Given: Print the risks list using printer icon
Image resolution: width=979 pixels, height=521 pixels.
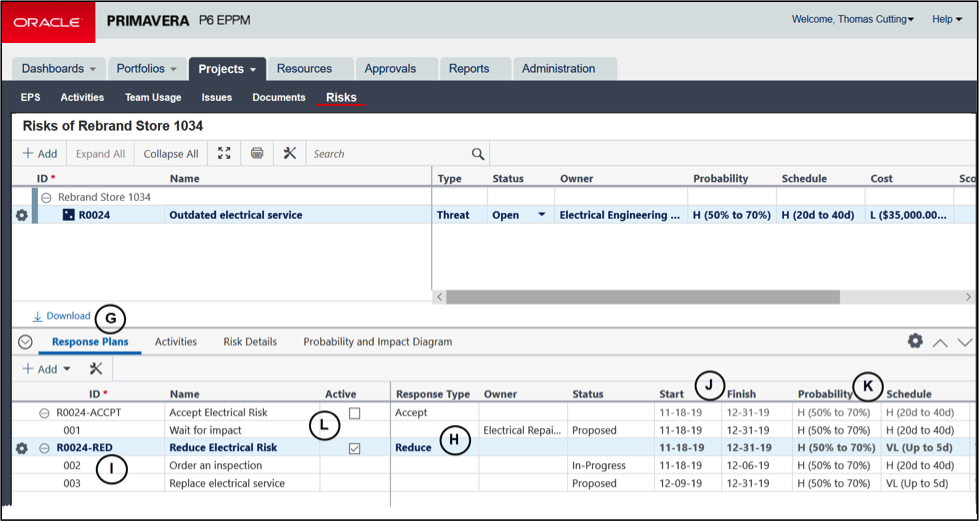Looking at the screenshot, I should point(257,154).
